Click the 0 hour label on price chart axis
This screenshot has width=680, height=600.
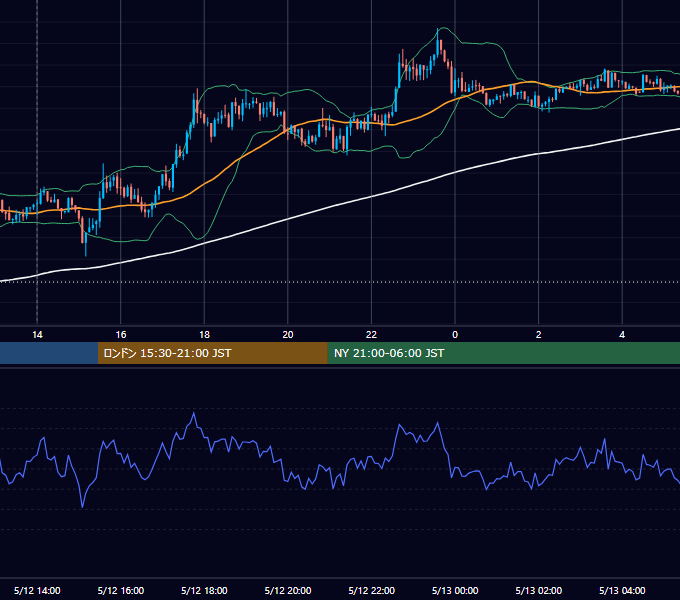coord(455,335)
